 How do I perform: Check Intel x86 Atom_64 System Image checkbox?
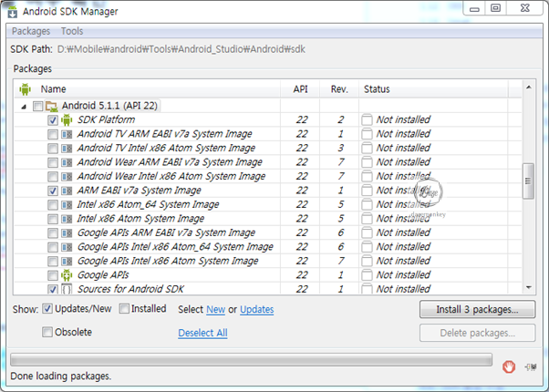pyautogui.click(x=53, y=205)
